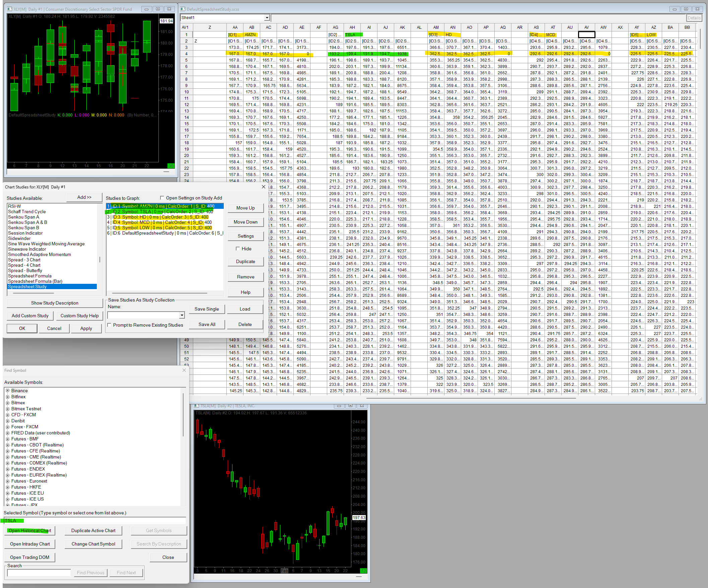Maximize the TSLA Daily #2 chart window
Image resolution: width=708 pixels, height=588 pixels.
350,406
